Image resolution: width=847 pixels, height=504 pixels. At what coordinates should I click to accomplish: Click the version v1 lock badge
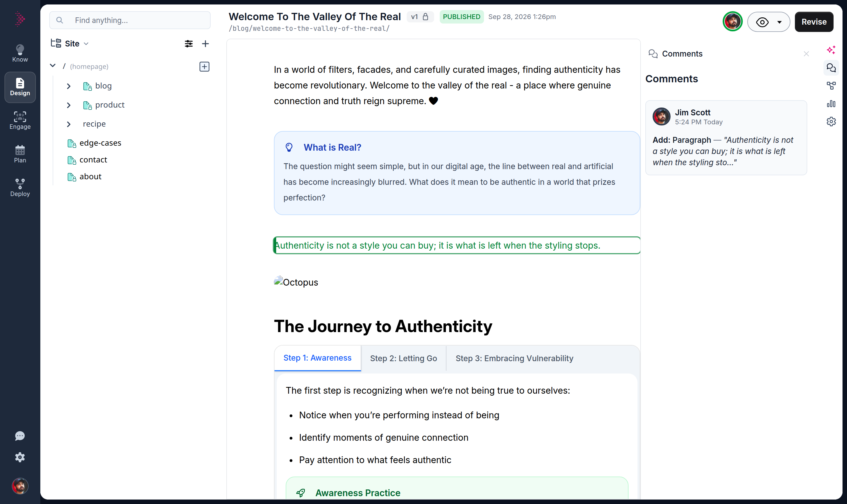[420, 17]
